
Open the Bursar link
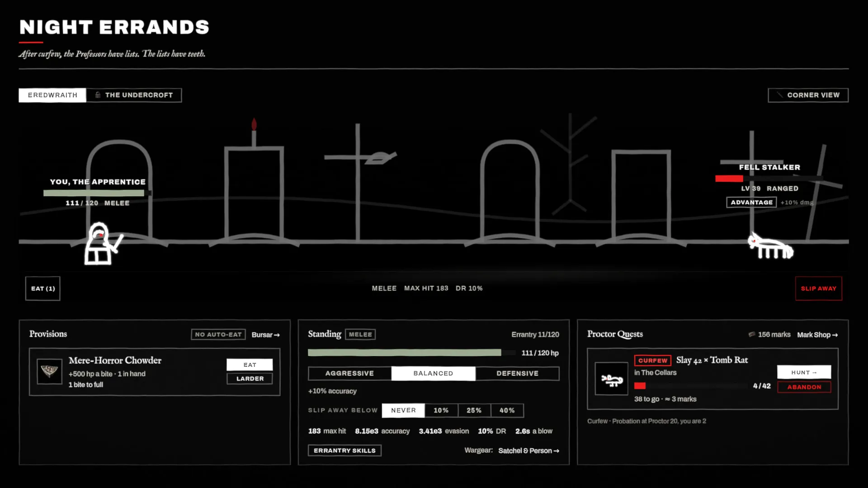(266, 335)
